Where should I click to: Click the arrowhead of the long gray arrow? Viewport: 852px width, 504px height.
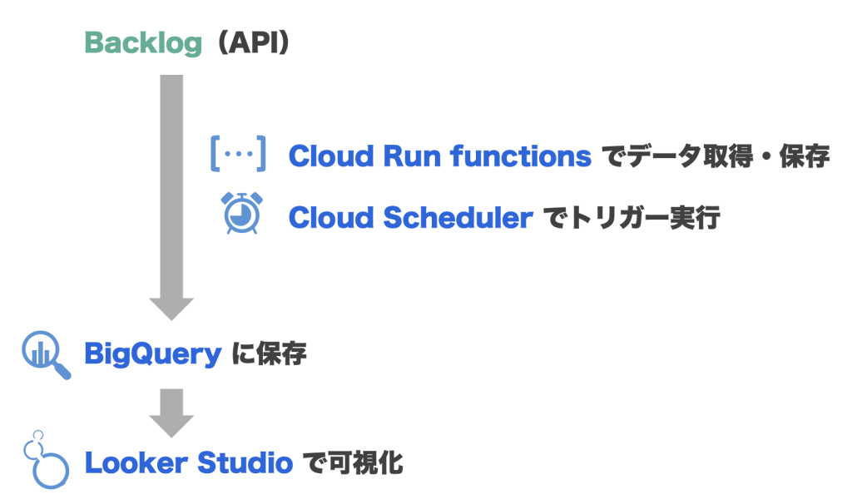click(171, 307)
